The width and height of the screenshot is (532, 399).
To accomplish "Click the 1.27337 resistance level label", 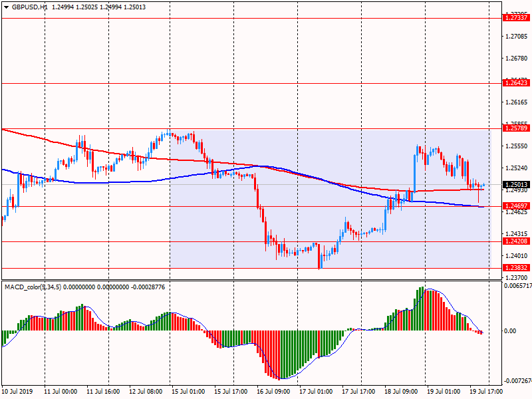I will click(x=516, y=18).
